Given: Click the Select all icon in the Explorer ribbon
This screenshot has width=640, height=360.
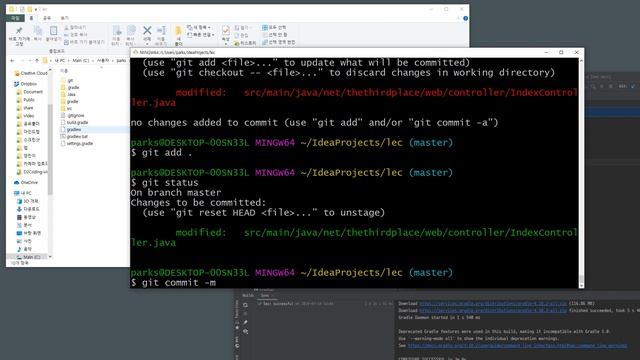Looking at the screenshot, I should [x=264, y=27].
